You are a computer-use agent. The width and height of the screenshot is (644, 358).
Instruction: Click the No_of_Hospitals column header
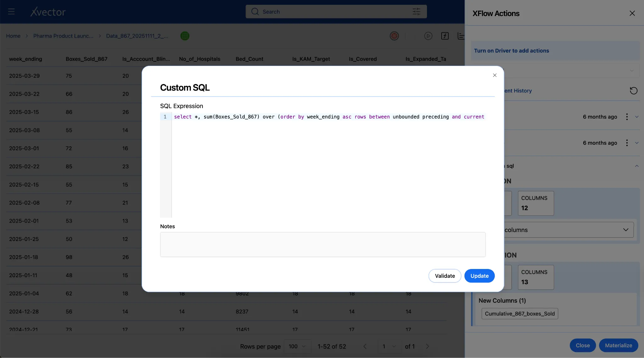199,59
